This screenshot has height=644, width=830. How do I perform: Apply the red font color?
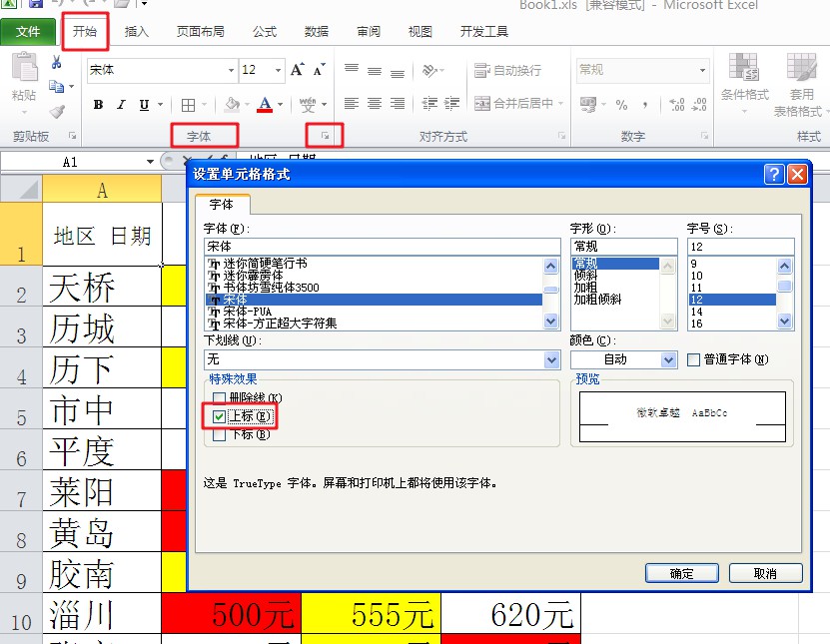tap(266, 105)
